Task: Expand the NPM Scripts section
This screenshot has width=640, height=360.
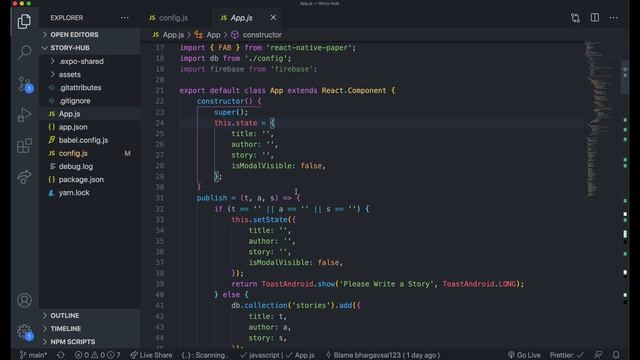Action: click(90, 342)
